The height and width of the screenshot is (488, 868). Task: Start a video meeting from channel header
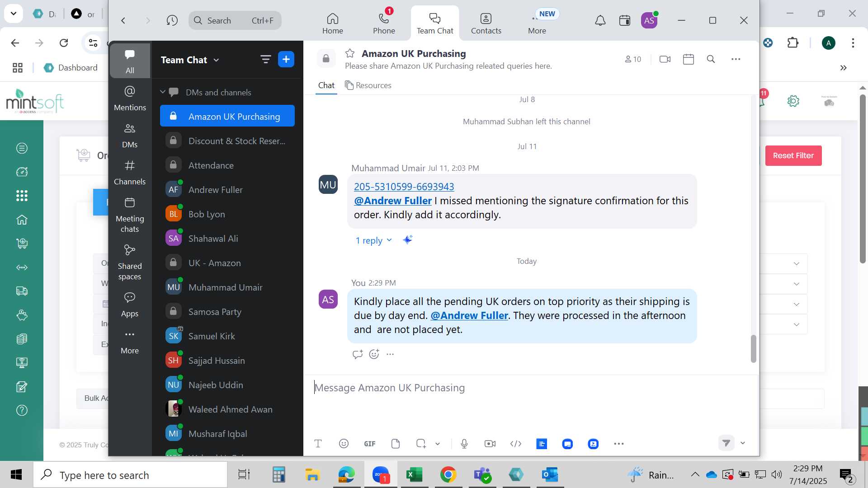pyautogui.click(x=665, y=59)
